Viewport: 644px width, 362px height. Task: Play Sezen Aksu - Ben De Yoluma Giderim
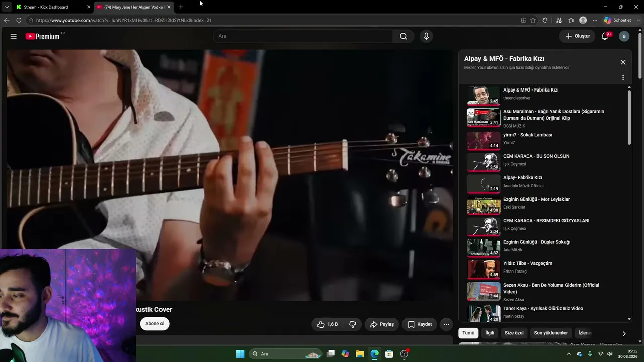(484, 291)
